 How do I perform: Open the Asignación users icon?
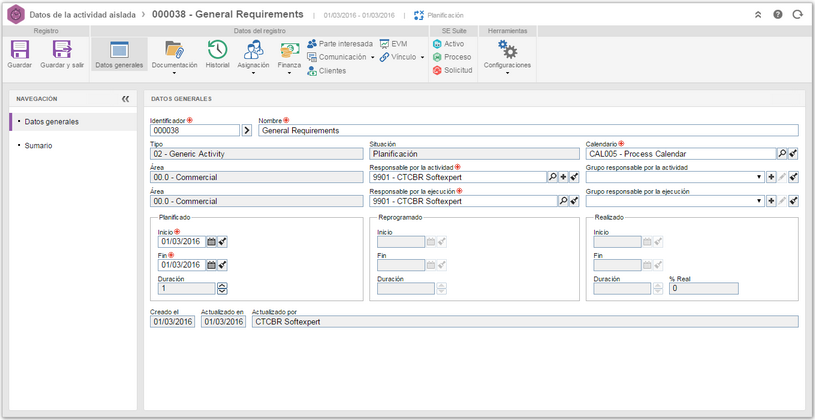click(x=254, y=50)
